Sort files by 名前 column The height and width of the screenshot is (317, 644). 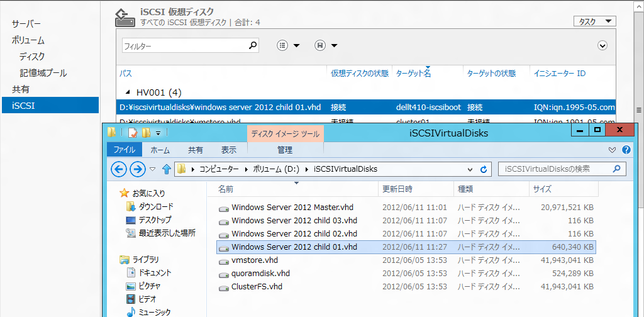(226, 189)
